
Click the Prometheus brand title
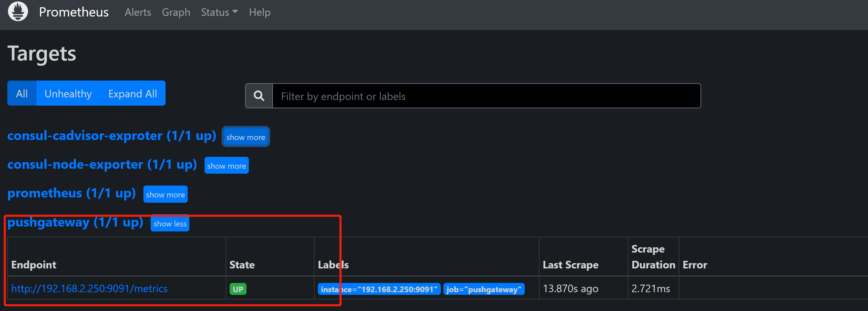point(74,12)
